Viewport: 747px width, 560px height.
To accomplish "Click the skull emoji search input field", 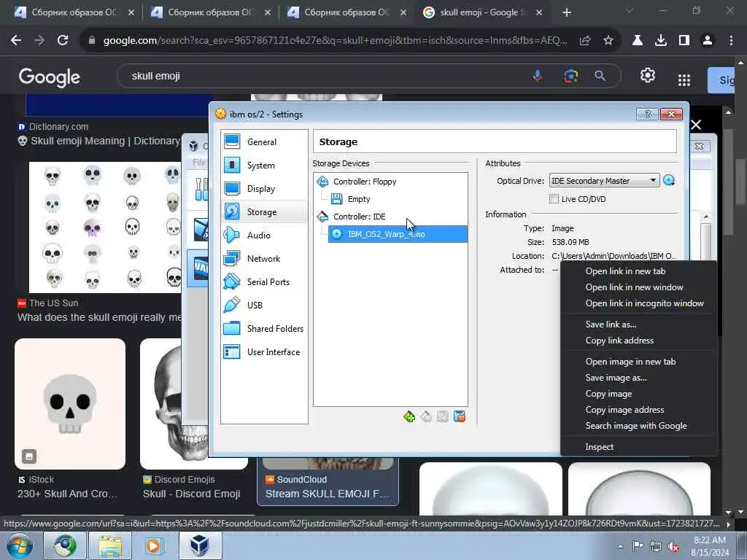I will click(x=324, y=76).
